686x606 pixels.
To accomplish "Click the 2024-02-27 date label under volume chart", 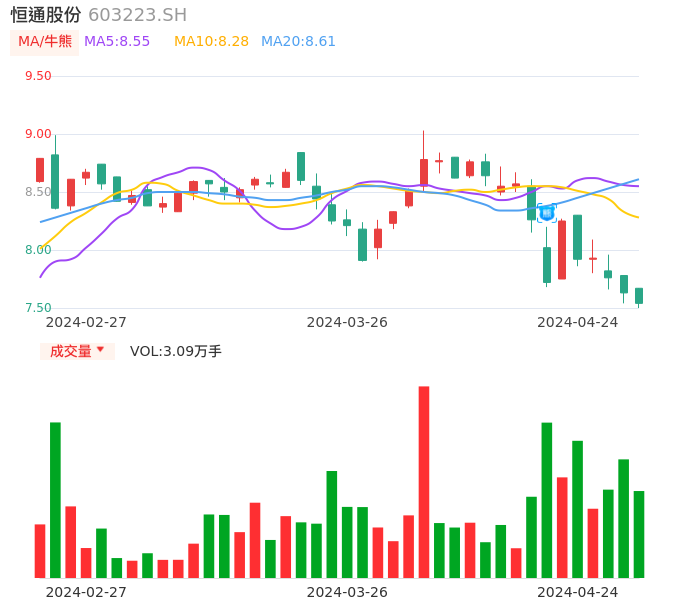I will click(x=86, y=592).
